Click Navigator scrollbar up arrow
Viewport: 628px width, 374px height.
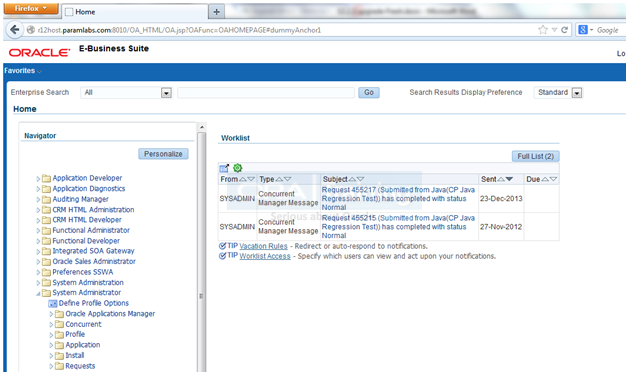point(202,127)
